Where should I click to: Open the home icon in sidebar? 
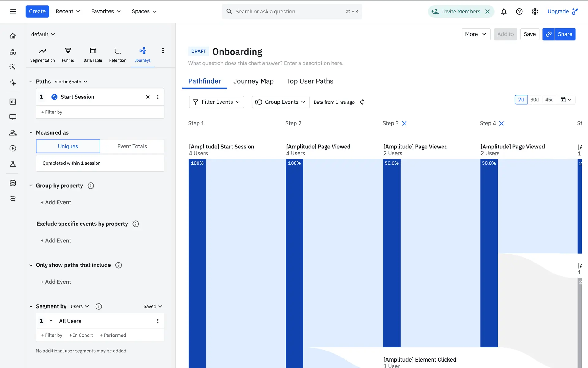point(13,36)
